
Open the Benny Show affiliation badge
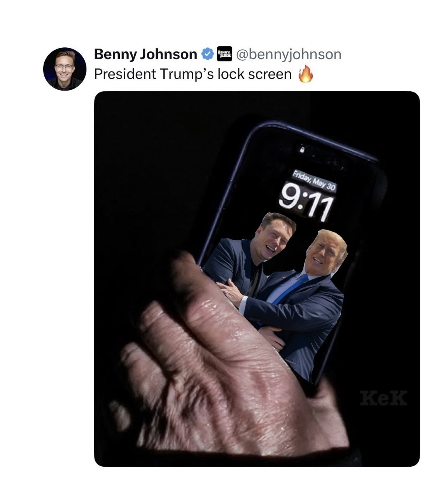[x=224, y=54]
